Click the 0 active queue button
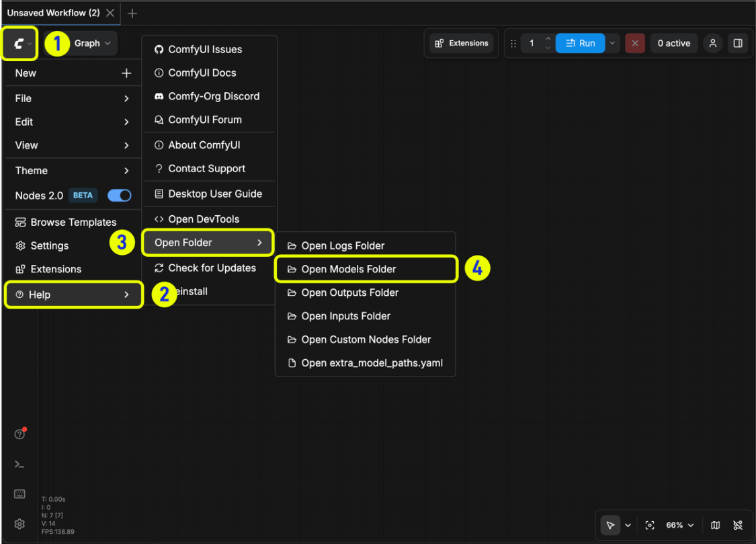The height and width of the screenshot is (544, 756). [673, 44]
